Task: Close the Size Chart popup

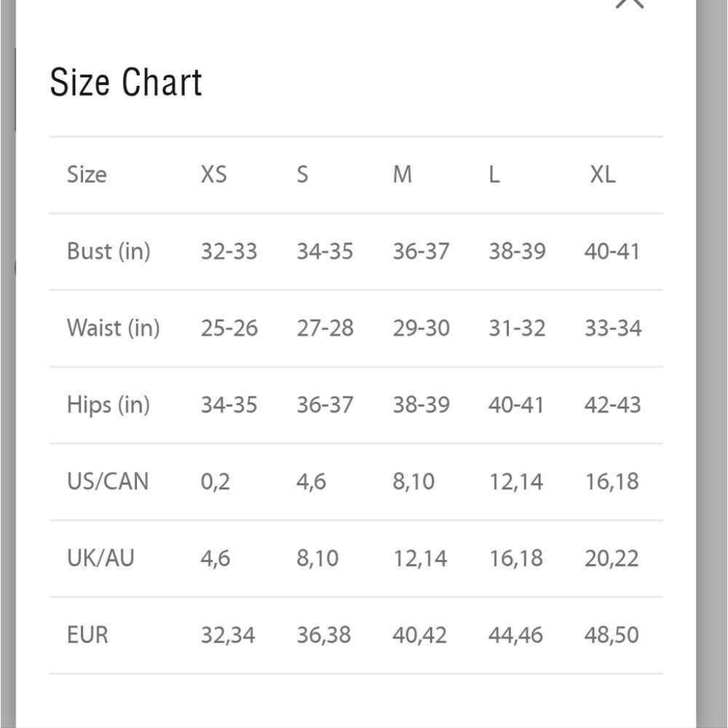Action: [x=630, y=3]
